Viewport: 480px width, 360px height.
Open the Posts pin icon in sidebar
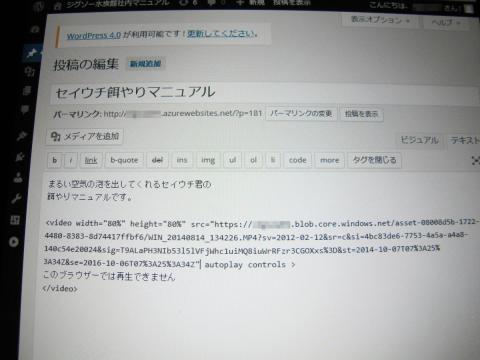click(x=32, y=53)
